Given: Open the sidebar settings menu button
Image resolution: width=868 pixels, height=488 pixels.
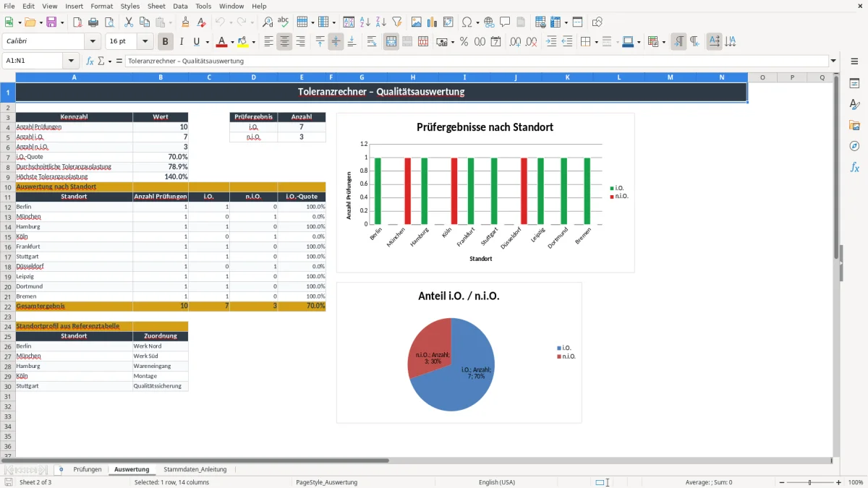Looking at the screenshot, I should click(854, 61).
